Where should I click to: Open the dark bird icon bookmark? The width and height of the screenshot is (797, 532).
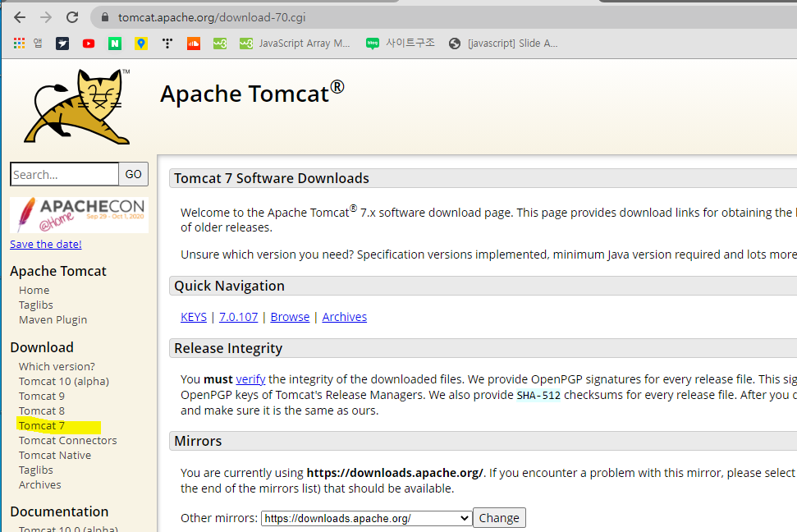coord(62,44)
